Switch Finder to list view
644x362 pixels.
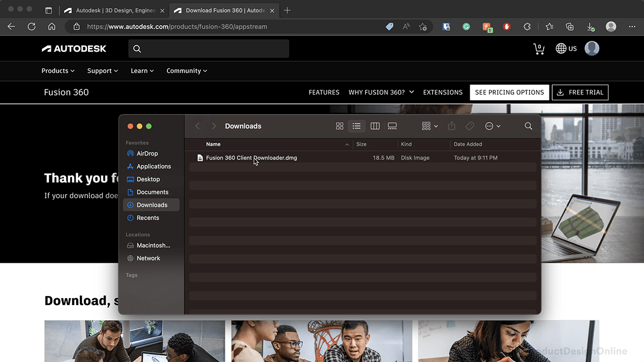[x=356, y=126]
